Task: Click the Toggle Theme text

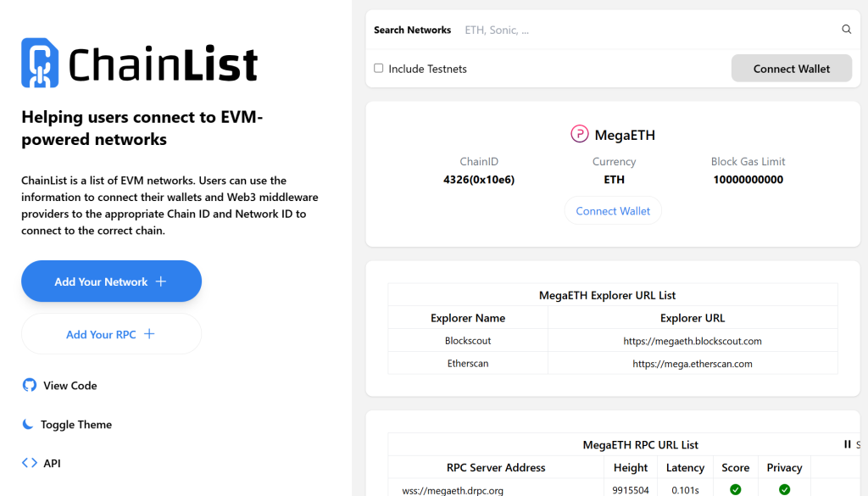Action: tap(76, 425)
